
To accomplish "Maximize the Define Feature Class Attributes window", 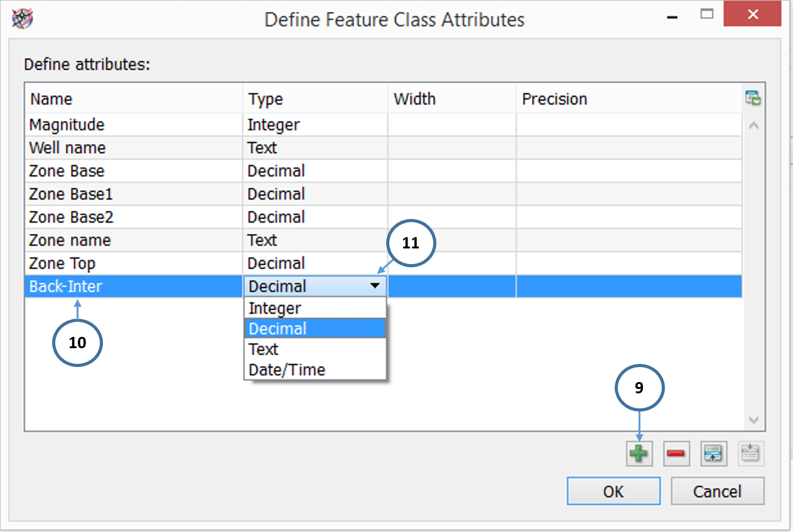I will click(707, 14).
